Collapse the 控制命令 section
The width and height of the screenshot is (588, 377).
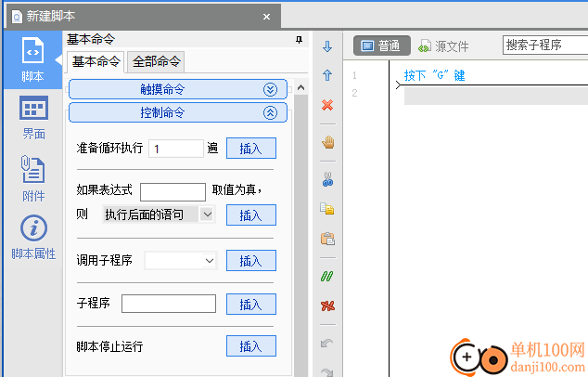tap(178, 112)
